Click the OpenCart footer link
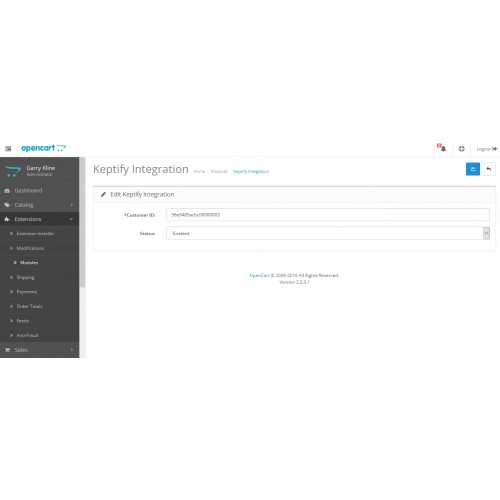Viewport: 500px width, 500px height. pos(259,275)
